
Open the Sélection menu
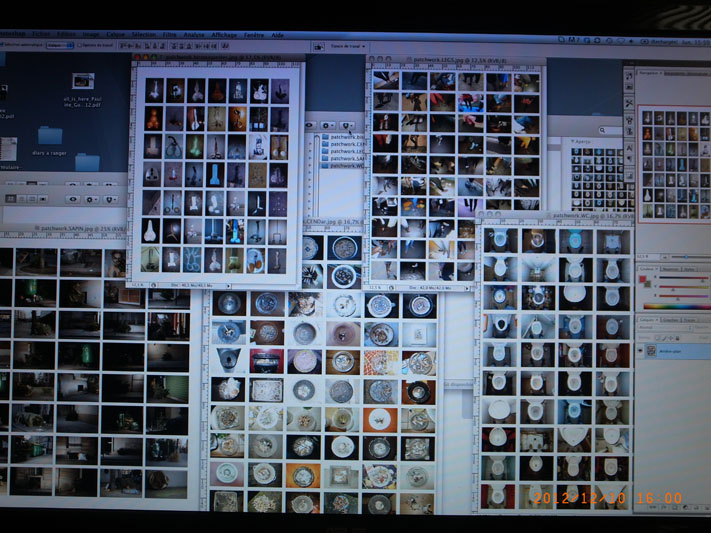tap(144, 34)
